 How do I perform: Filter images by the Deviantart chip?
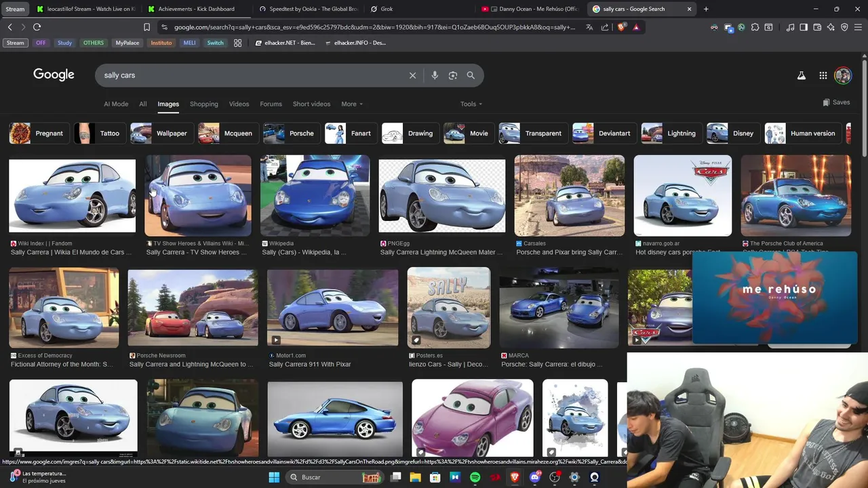coord(604,134)
